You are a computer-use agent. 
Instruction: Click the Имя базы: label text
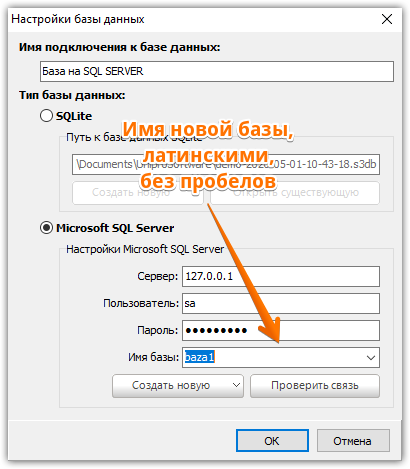[153, 357]
